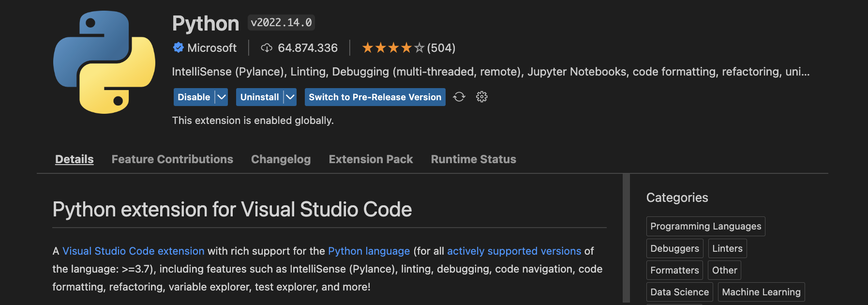Click the install count cloud icon
Screen dimensions: 868x305
coord(267,48)
